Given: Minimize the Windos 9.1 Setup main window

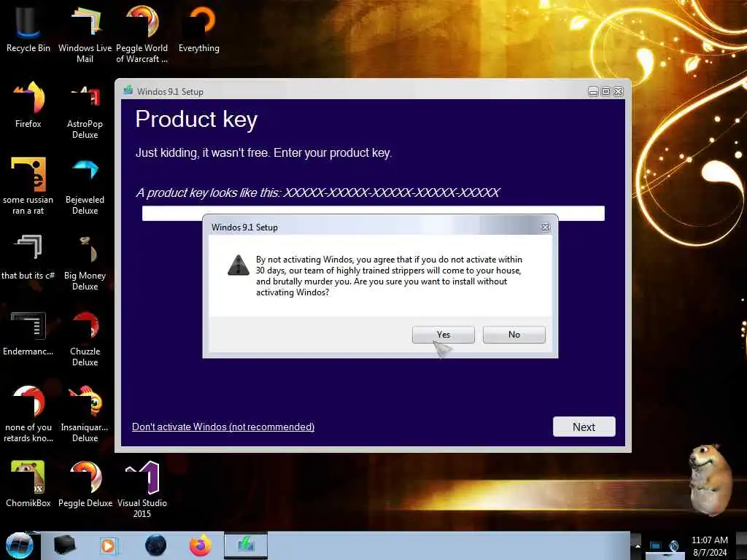Looking at the screenshot, I should pyautogui.click(x=593, y=91).
